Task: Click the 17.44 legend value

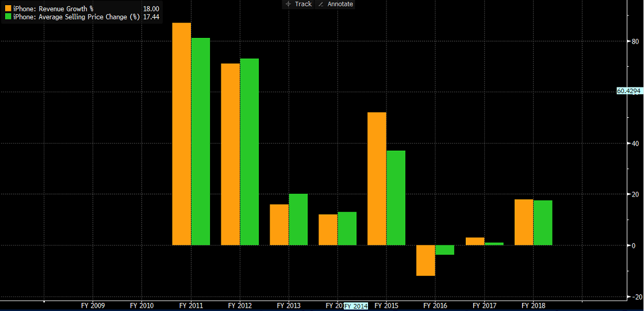Action: point(151,17)
